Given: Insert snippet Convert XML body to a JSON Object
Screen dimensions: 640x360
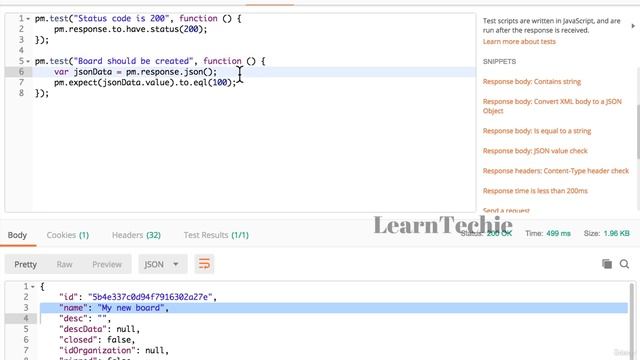Looking at the screenshot, I should coord(552,106).
